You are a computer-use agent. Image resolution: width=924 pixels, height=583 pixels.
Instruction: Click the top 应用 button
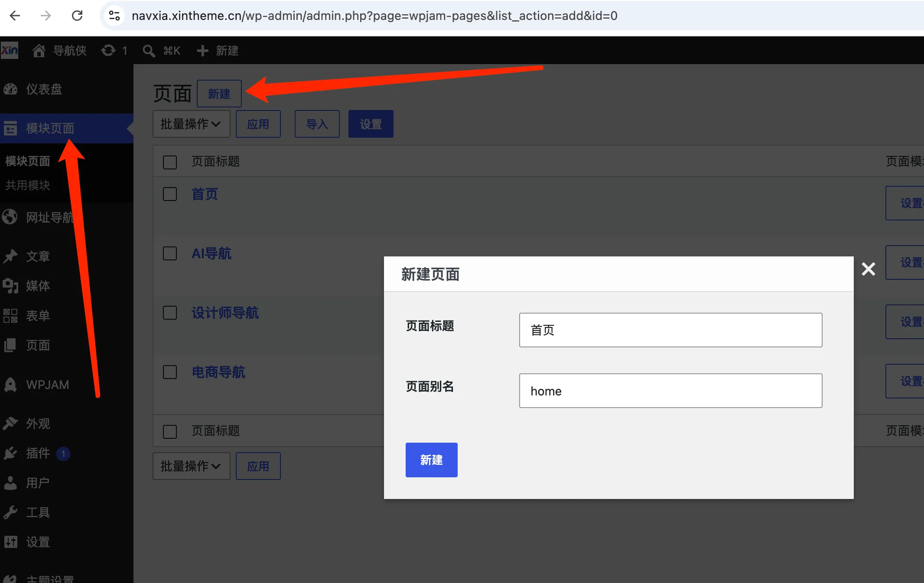pyautogui.click(x=258, y=124)
